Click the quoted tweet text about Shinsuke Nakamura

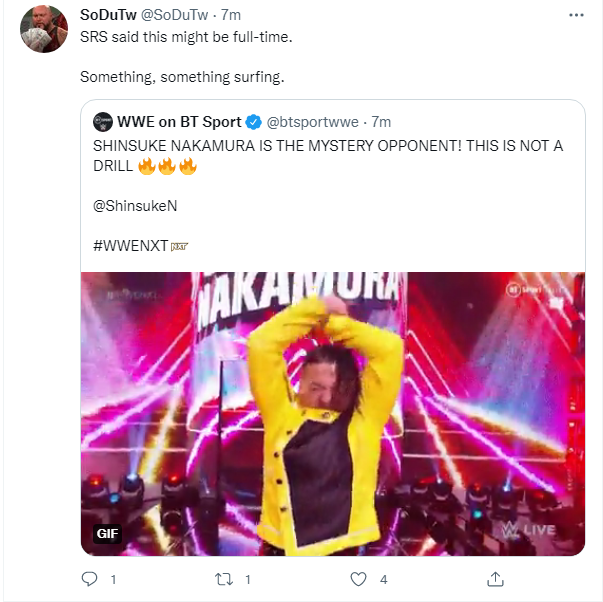pos(328,156)
